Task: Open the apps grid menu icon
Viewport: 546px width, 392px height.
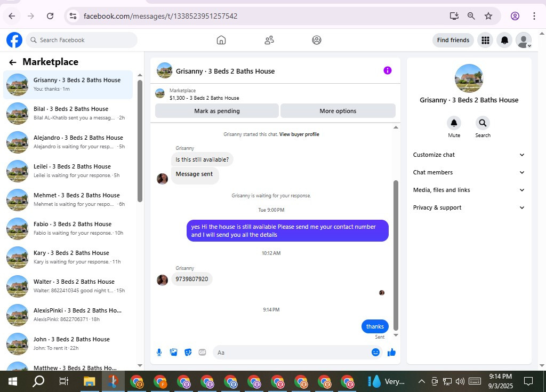Action: [485, 41]
